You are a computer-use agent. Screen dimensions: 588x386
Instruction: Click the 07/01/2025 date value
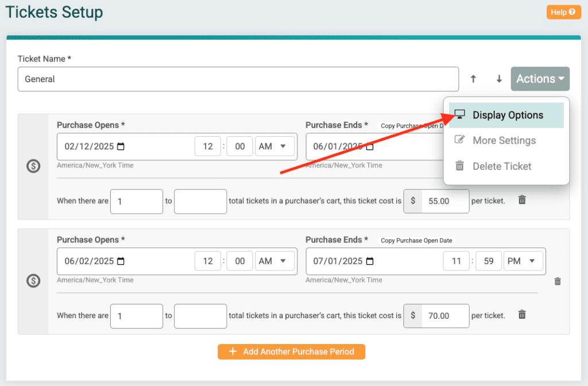coord(338,261)
